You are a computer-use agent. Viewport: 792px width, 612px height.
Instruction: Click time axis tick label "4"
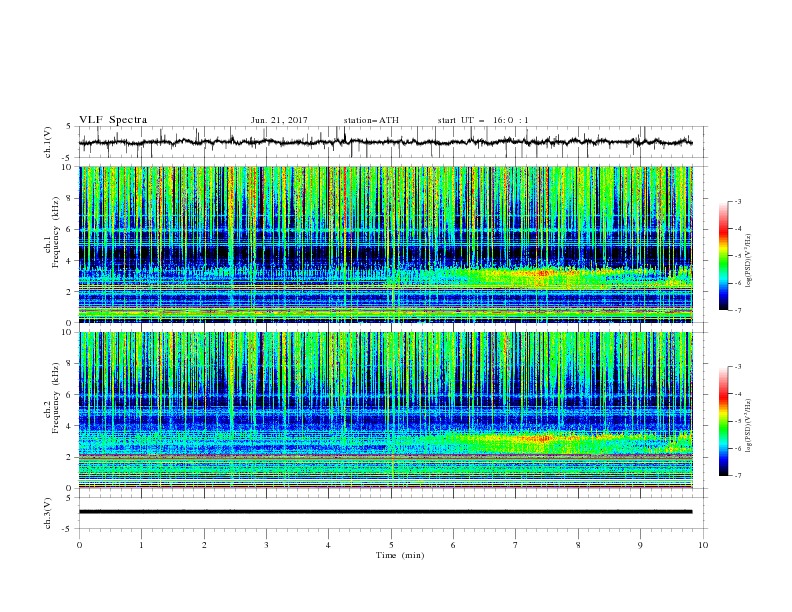tap(328, 545)
